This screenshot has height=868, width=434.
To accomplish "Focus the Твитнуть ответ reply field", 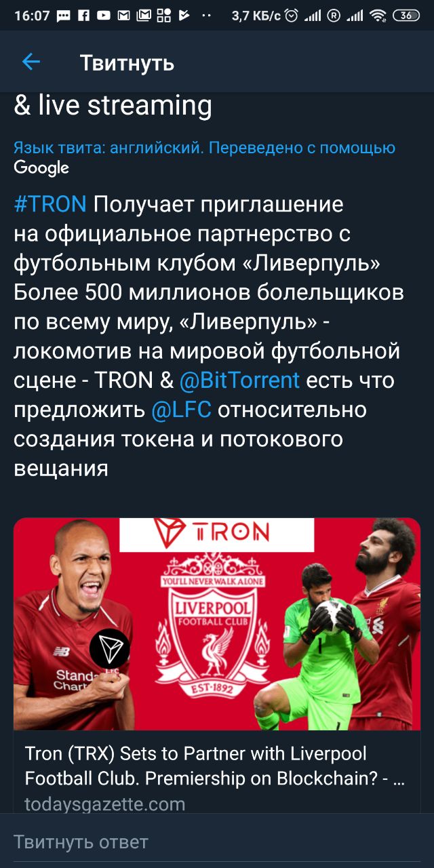I will [x=217, y=842].
